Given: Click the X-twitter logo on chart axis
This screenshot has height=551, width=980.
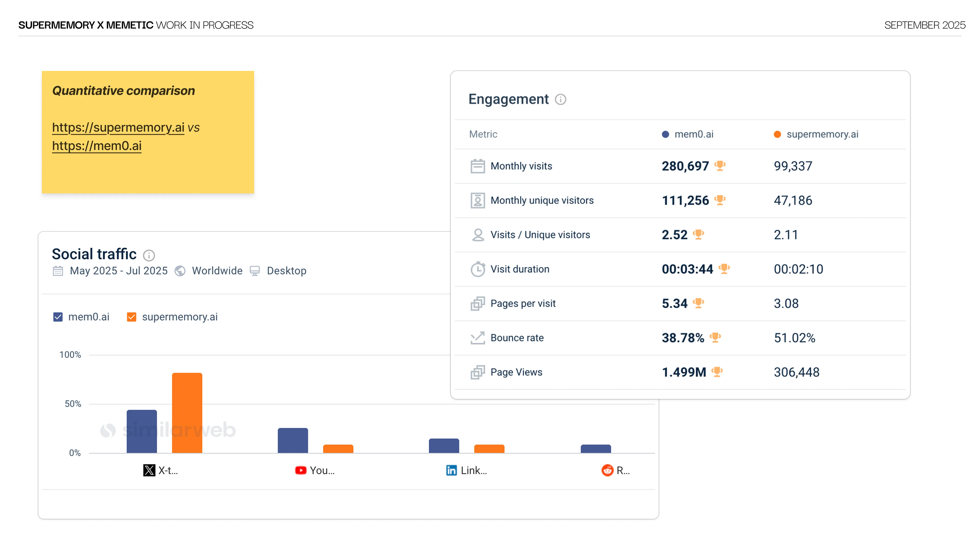Looking at the screenshot, I should [x=149, y=470].
